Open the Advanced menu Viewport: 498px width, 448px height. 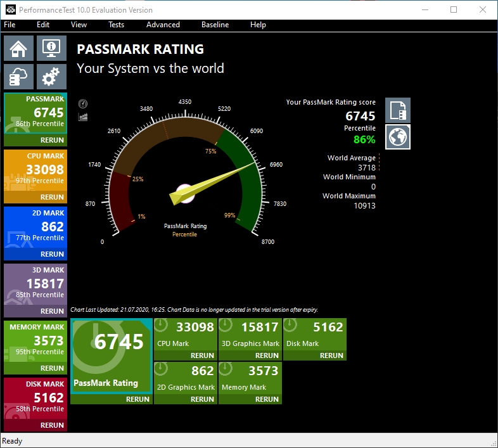click(x=163, y=25)
